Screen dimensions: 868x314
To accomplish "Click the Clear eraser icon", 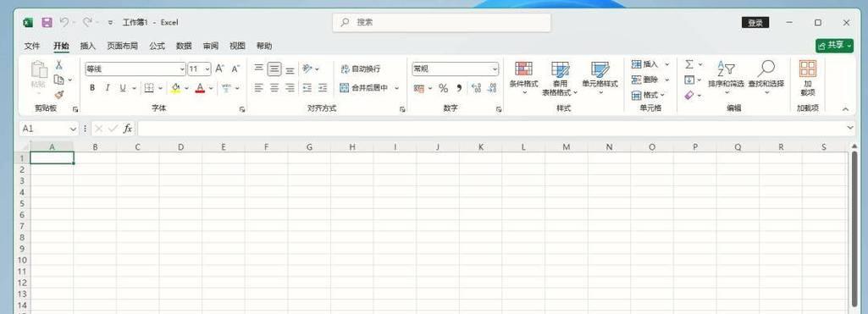I will [689, 95].
